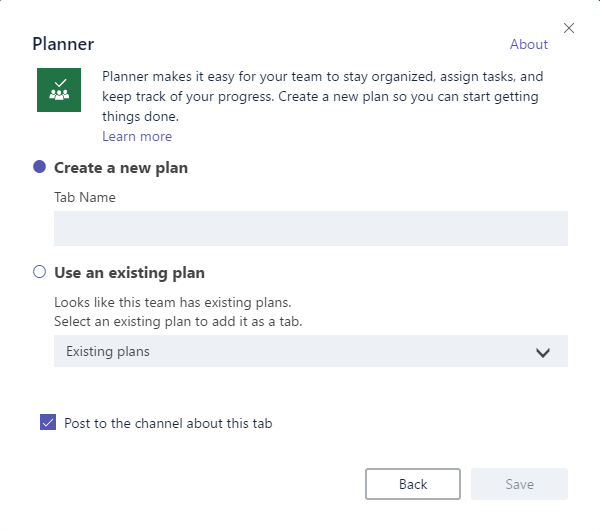Click the Looks like this team has existing plans text
The width and height of the screenshot is (600, 531).
click(173, 303)
